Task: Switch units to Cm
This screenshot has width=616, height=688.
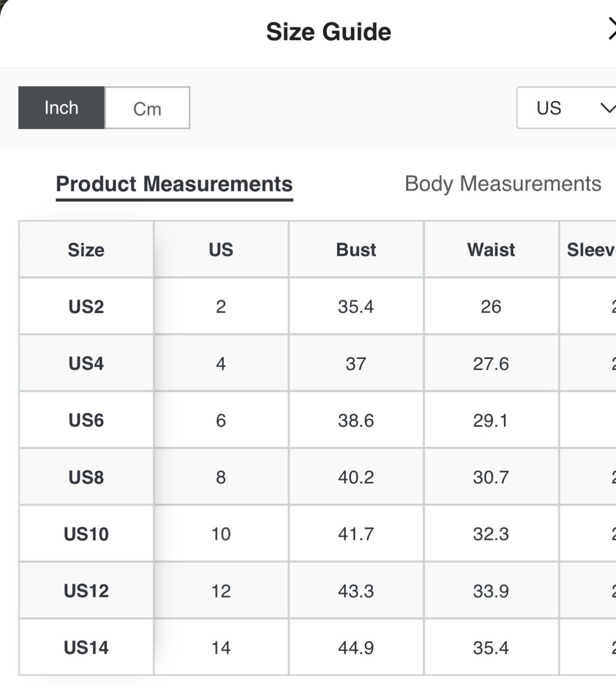Action: click(147, 108)
